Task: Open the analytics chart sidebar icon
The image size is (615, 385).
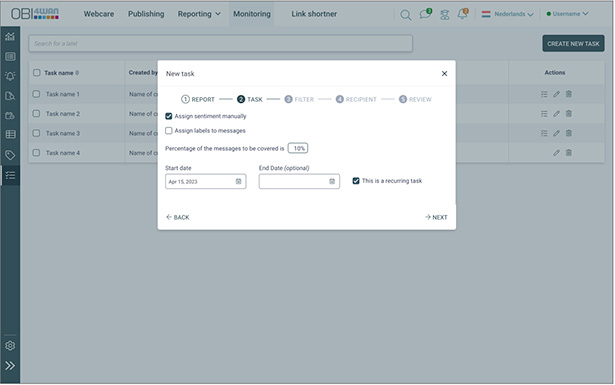Action: pos(10,36)
